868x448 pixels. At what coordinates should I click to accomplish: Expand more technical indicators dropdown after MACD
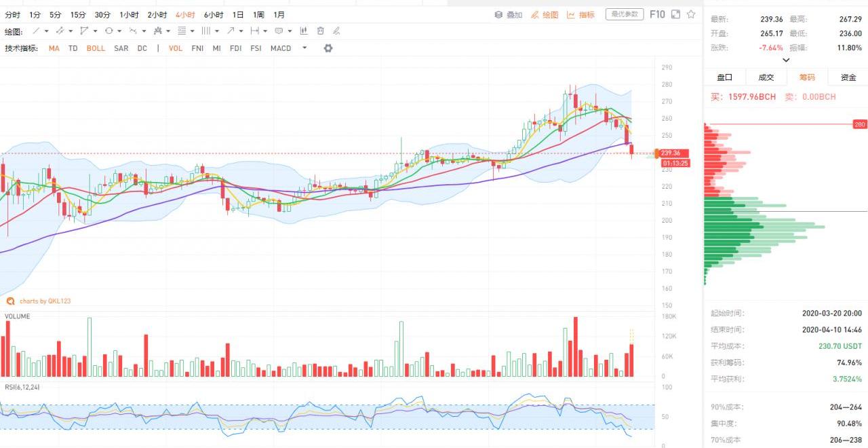(304, 48)
